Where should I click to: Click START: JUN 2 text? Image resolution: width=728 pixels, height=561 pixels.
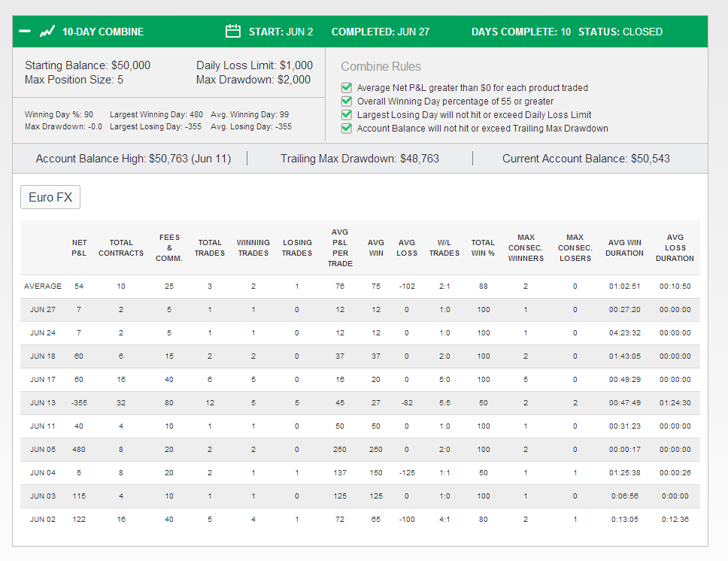pyautogui.click(x=281, y=32)
